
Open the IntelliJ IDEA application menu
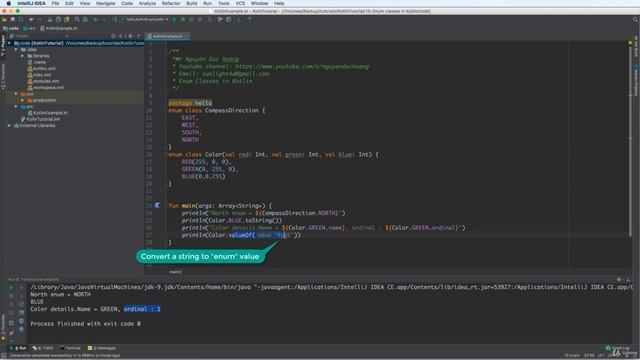[x=31, y=3]
